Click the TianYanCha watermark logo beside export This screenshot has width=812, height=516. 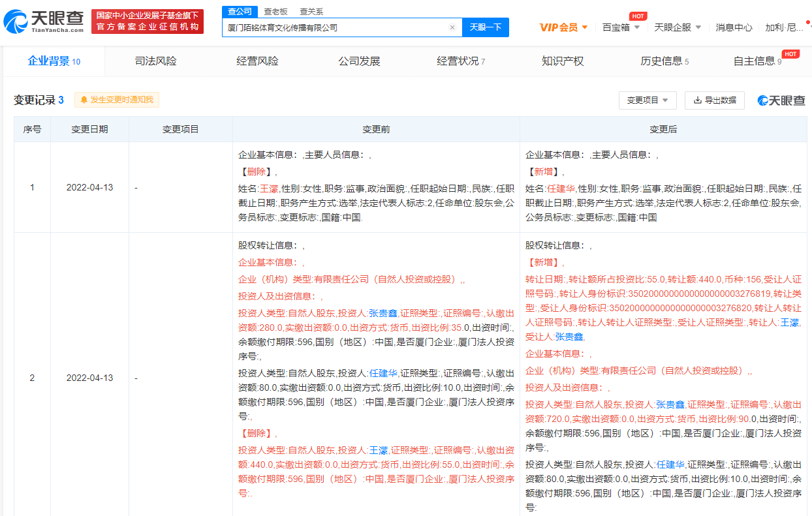[x=781, y=100]
